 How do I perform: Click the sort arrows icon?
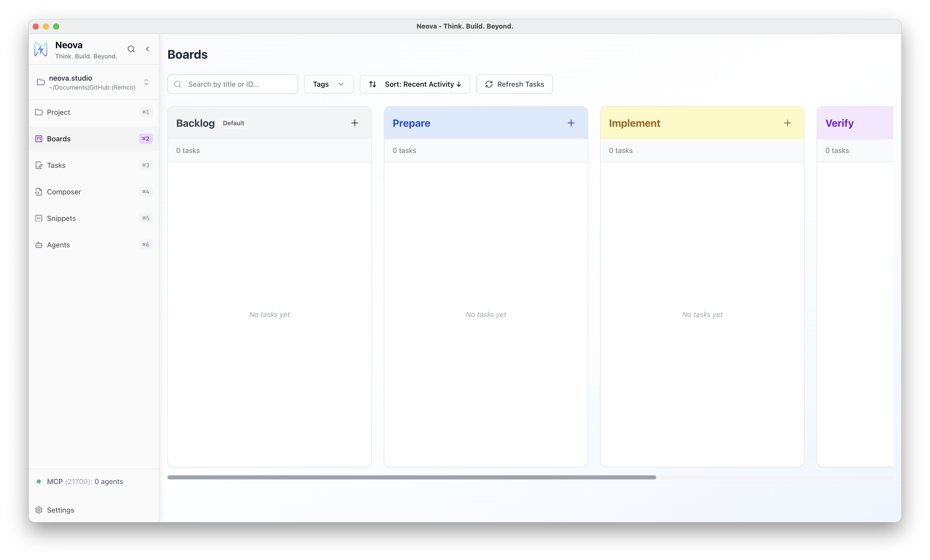coord(373,84)
